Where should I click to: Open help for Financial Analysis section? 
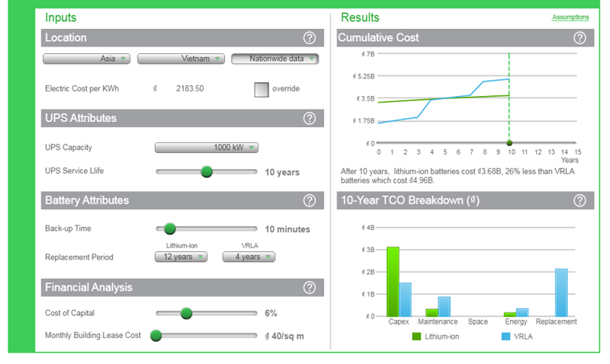pos(310,288)
